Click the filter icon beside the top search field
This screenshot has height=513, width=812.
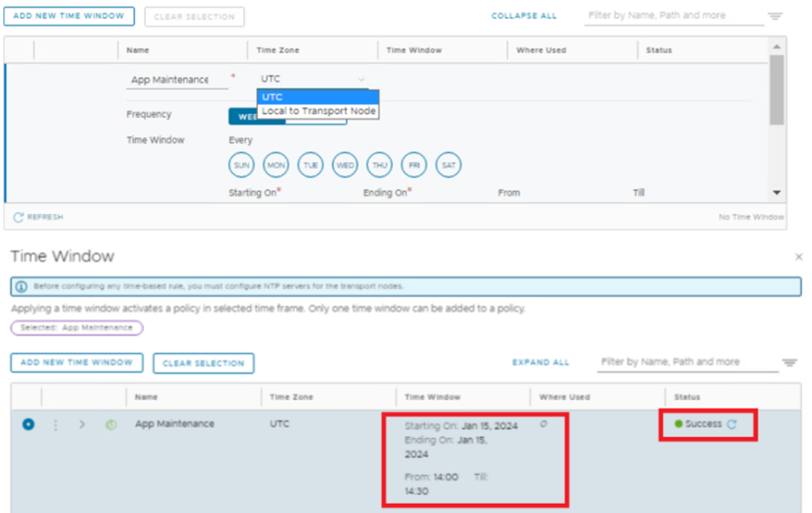click(x=775, y=16)
